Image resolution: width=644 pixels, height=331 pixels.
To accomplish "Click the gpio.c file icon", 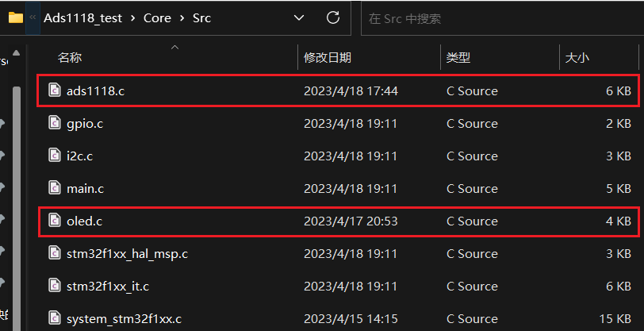I will [x=55, y=122].
